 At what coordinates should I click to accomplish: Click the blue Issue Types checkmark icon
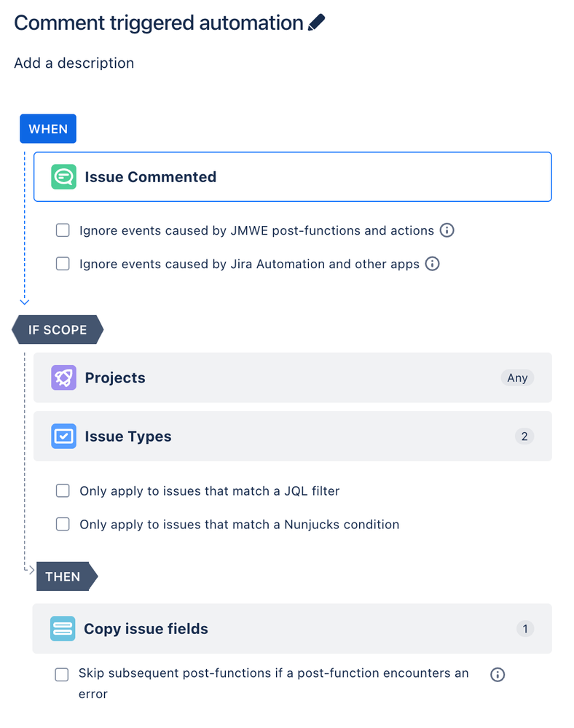(63, 436)
